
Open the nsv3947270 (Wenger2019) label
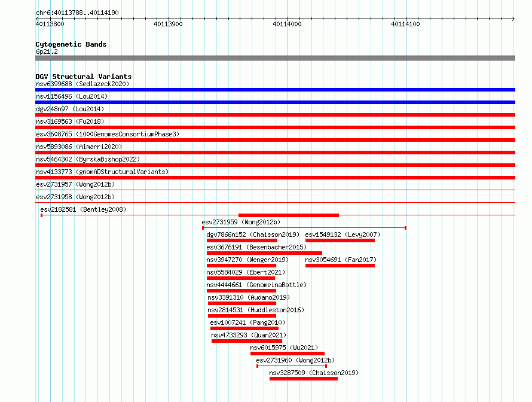(247, 260)
